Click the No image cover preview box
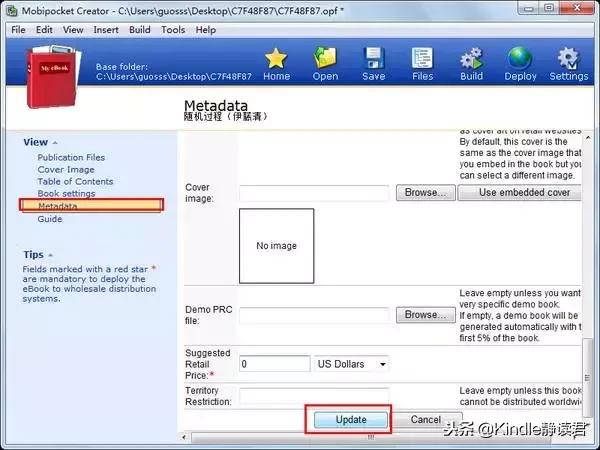Viewport: 600px width, 450px height. [x=276, y=246]
